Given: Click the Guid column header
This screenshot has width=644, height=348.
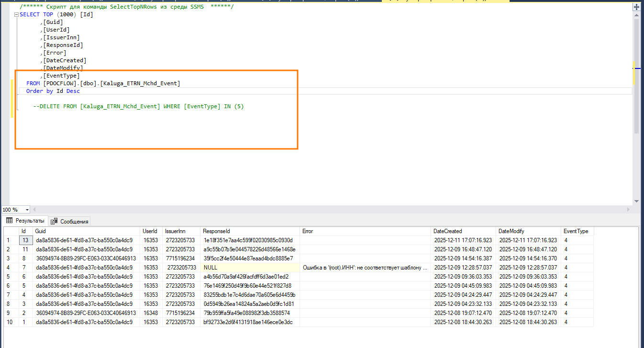Looking at the screenshot, I should coord(86,231).
